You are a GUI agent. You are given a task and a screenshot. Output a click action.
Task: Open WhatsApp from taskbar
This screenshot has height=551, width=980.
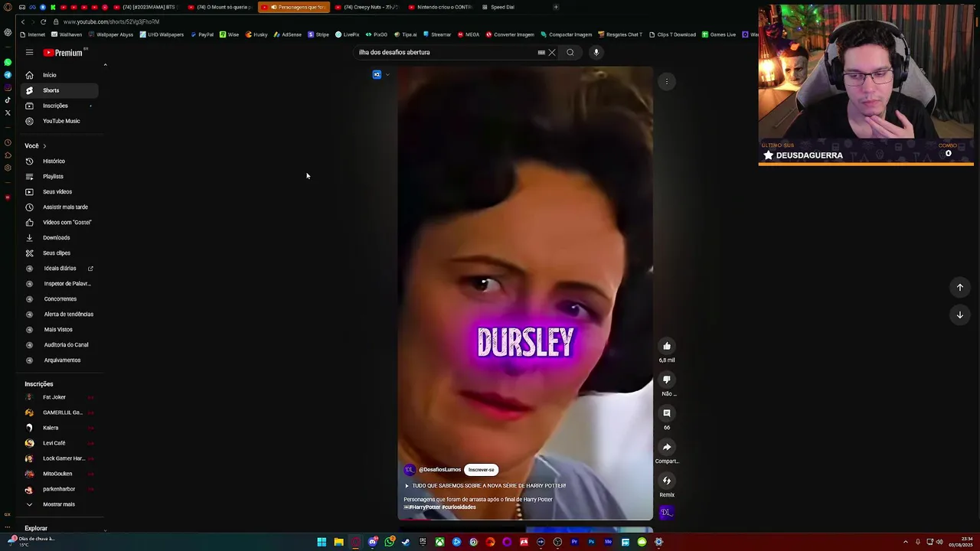[390, 542]
